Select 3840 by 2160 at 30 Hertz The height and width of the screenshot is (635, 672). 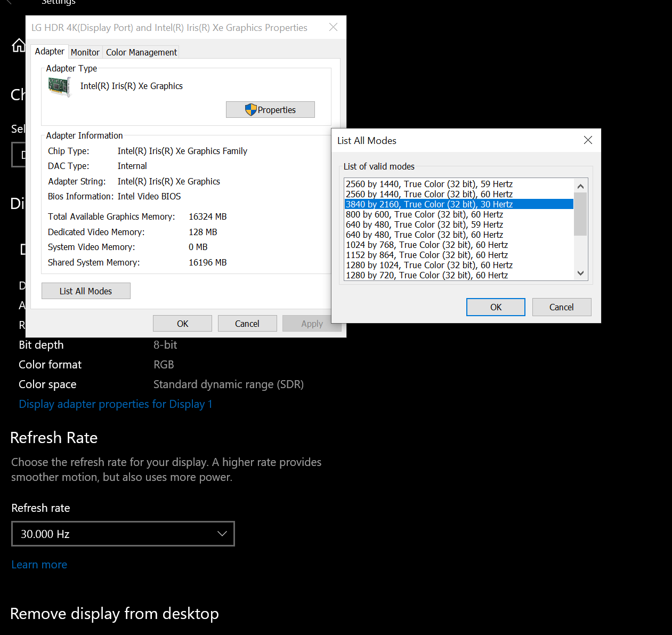point(429,204)
